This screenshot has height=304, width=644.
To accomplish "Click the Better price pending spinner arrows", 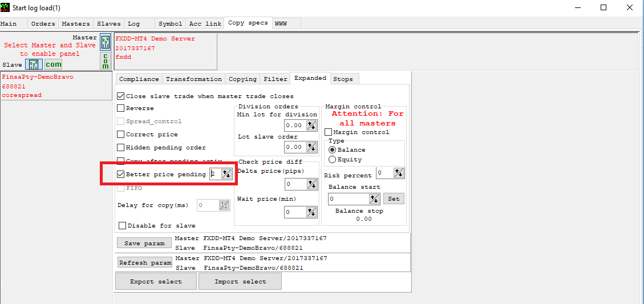I will click(226, 175).
